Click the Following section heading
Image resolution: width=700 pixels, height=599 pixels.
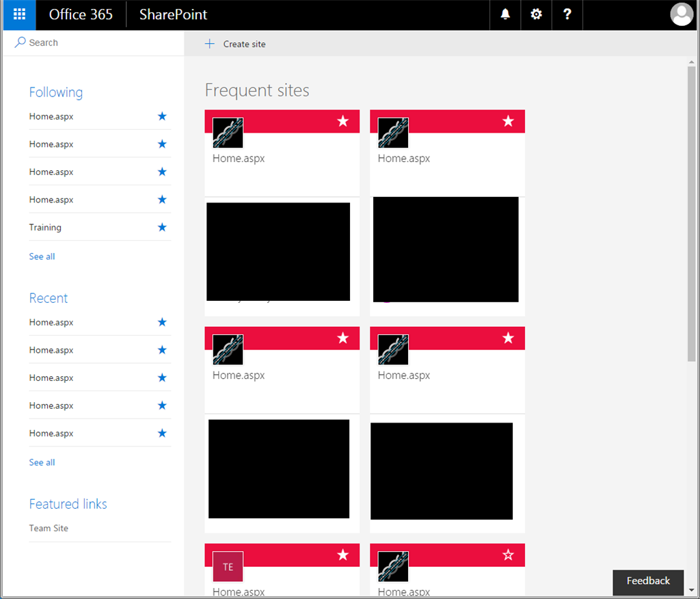[56, 92]
